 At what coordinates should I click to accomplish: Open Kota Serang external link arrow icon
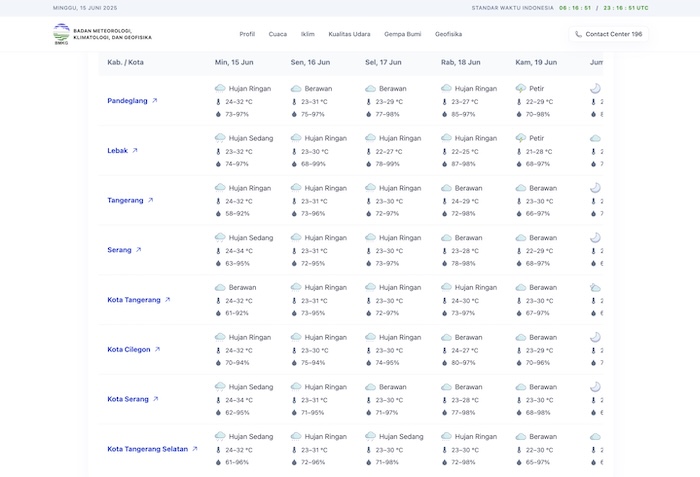[x=155, y=399]
